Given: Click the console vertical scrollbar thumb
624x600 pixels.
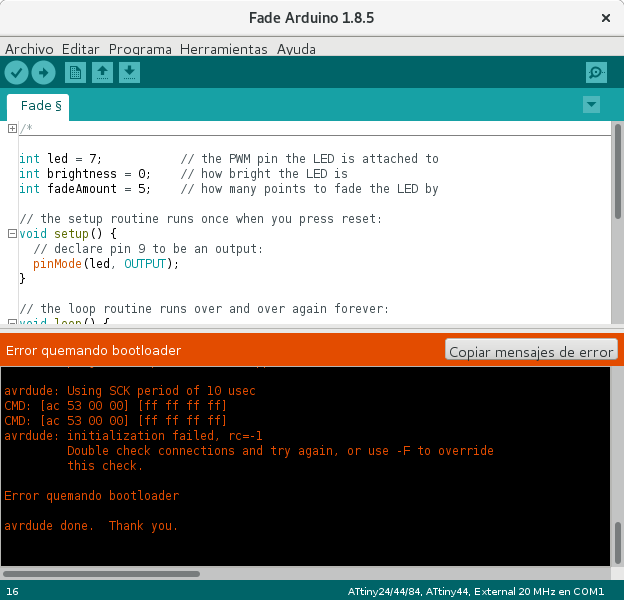Looking at the screenshot, I should (x=618, y=543).
